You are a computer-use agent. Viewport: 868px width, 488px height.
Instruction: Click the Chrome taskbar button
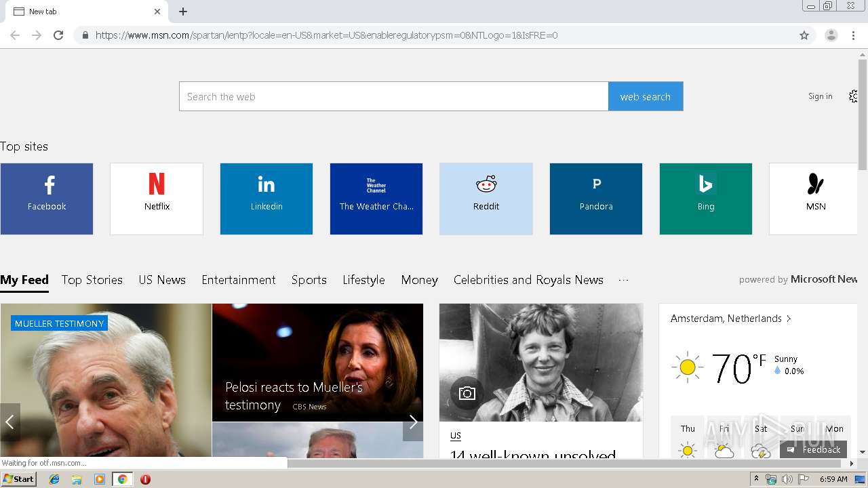pyautogui.click(x=122, y=479)
